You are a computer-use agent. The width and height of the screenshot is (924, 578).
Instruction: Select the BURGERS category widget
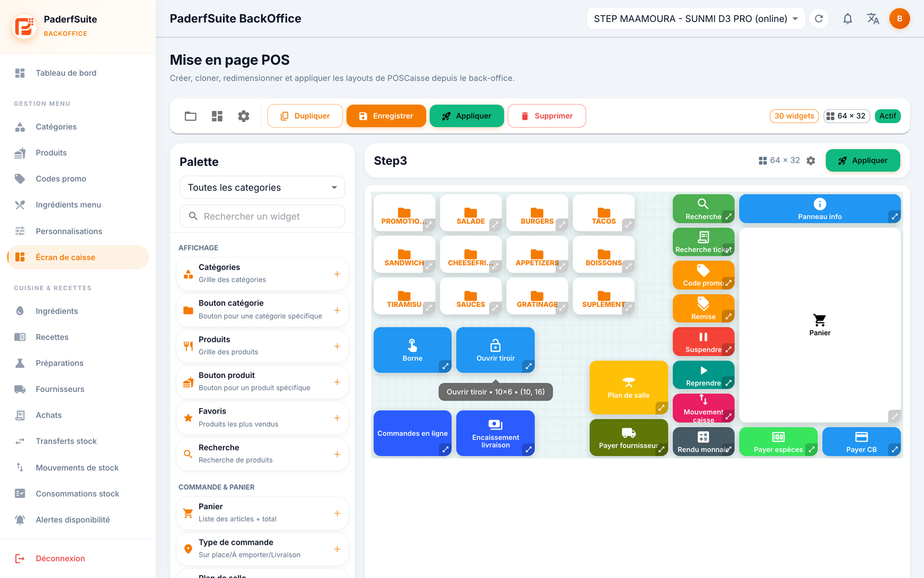(x=537, y=213)
